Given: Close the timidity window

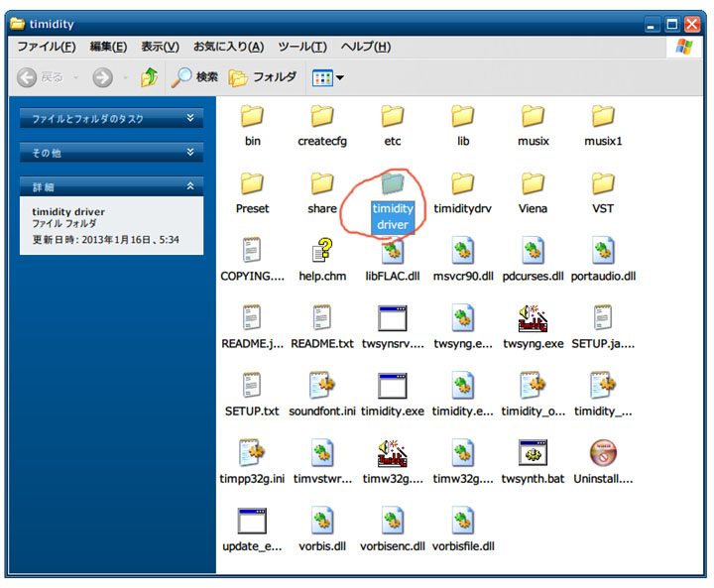Looking at the screenshot, I should click(692, 24).
